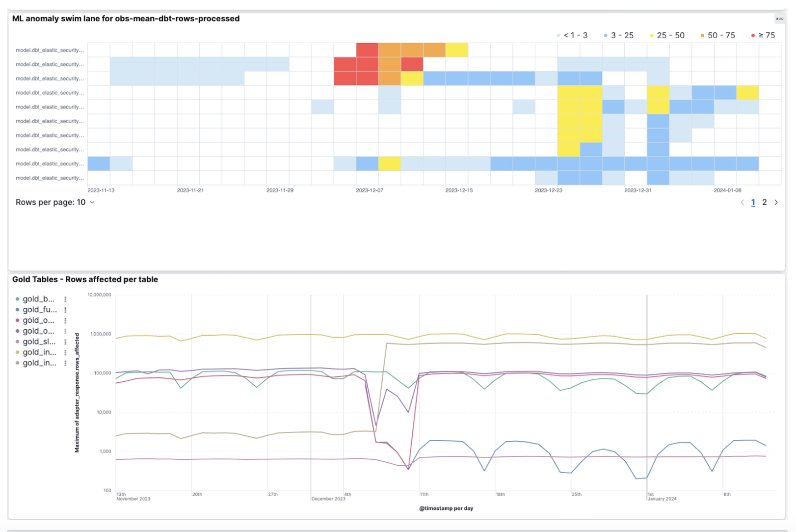This screenshot has height=532, width=796.
Task: Click the red gold_o... legend color dot
Action: pos(18,320)
